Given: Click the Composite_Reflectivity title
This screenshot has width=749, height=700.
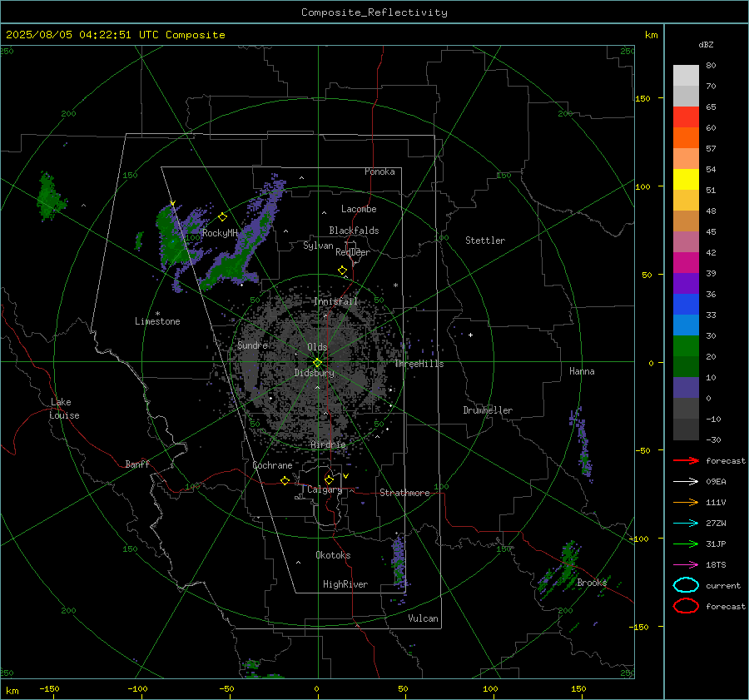Looking at the screenshot, I should click(374, 12).
